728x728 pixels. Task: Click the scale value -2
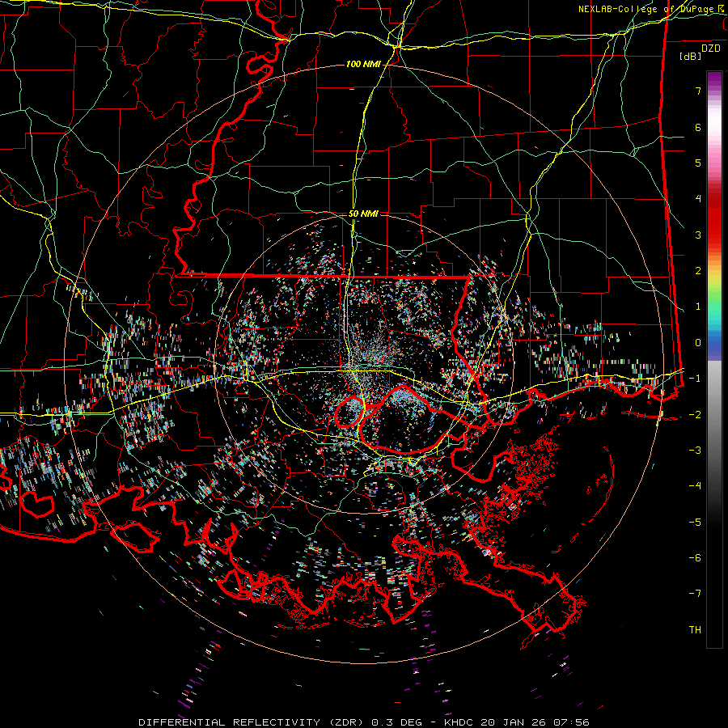point(695,415)
